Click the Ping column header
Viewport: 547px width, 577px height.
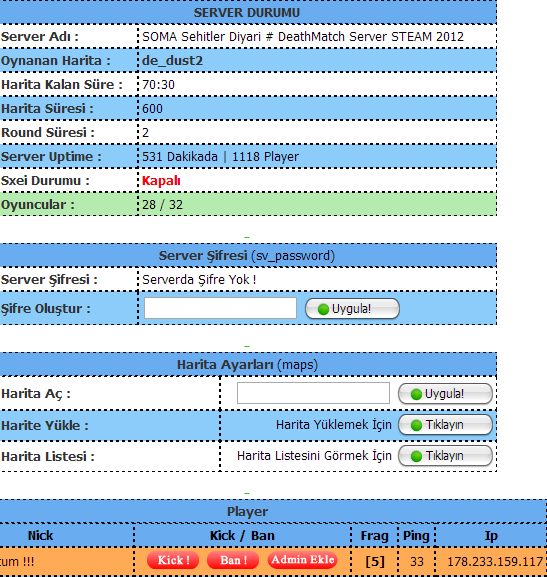pos(416,536)
